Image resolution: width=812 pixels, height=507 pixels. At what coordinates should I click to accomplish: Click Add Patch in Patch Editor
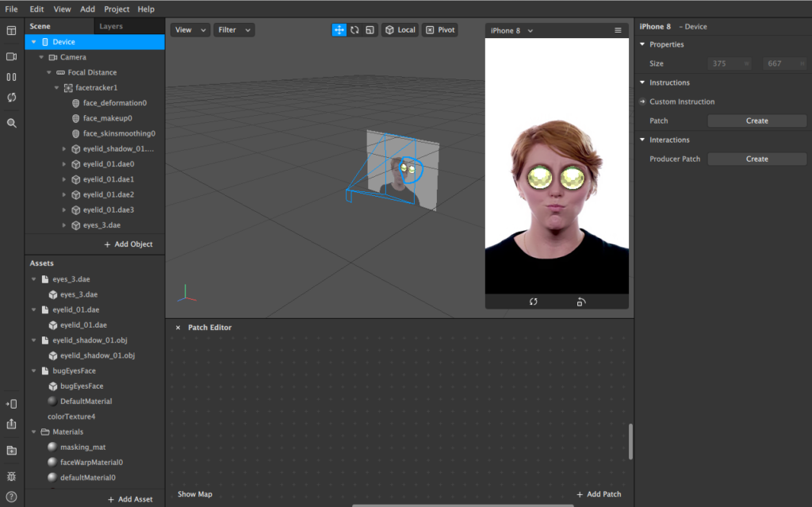coord(599,494)
